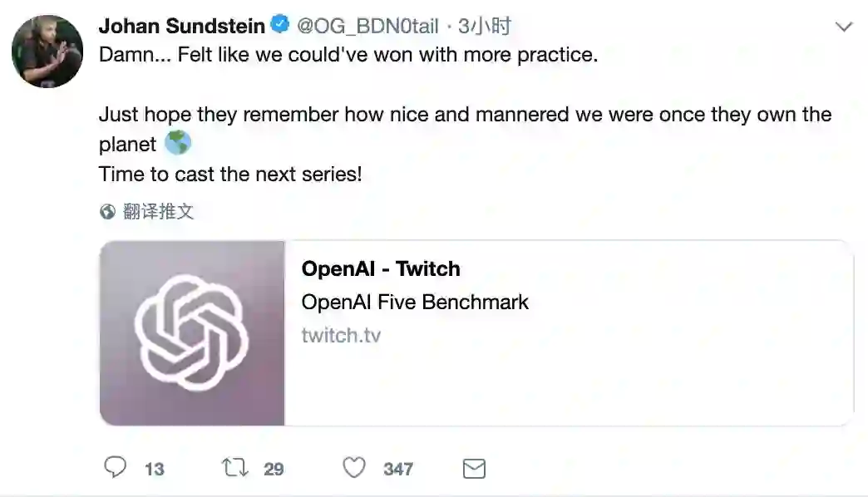Click the 'OpenAI Five Benchmark' description
The height and width of the screenshot is (497, 868).
(415, 302)
